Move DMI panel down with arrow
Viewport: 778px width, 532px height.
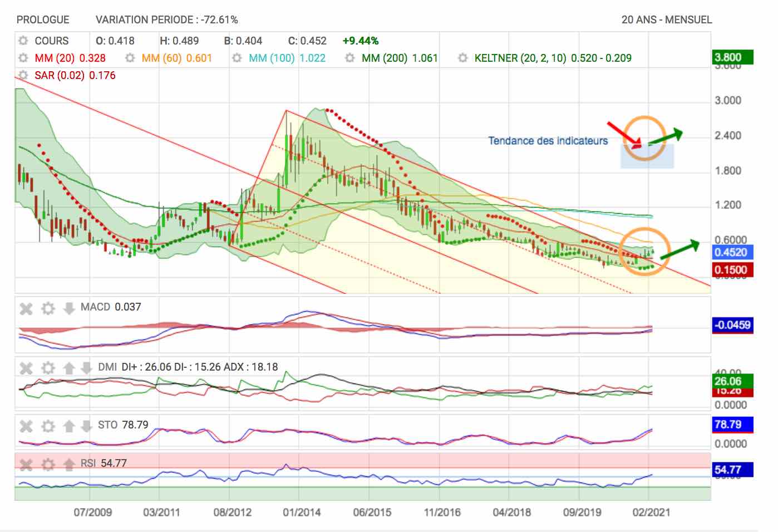point(86,368)
